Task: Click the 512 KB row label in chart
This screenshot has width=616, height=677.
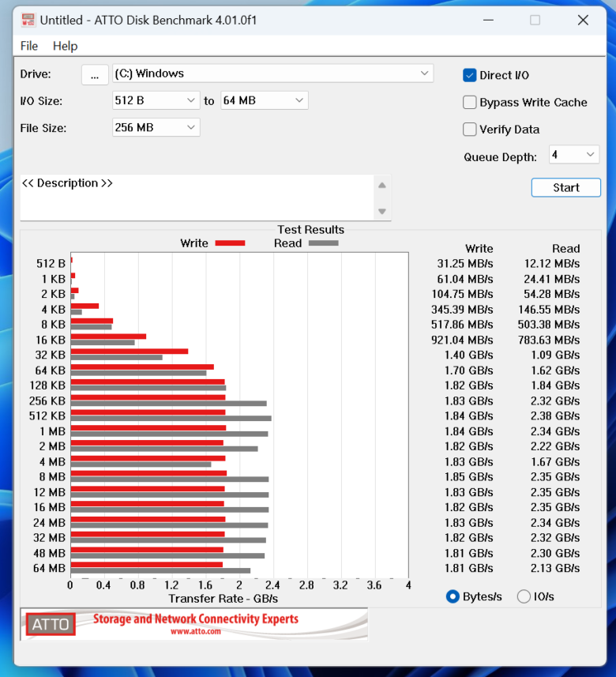Action: click(47, 416)
